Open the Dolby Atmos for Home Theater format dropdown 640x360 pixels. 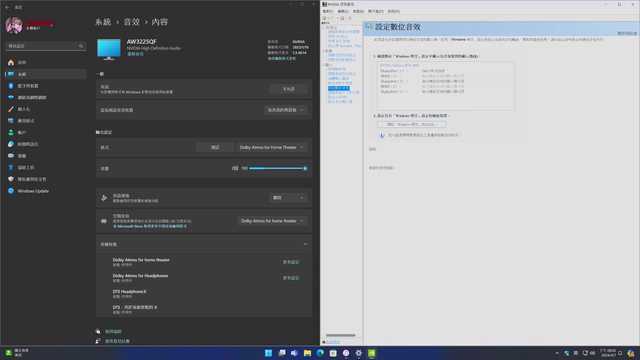pyautogui.click(x=272, y=147)
